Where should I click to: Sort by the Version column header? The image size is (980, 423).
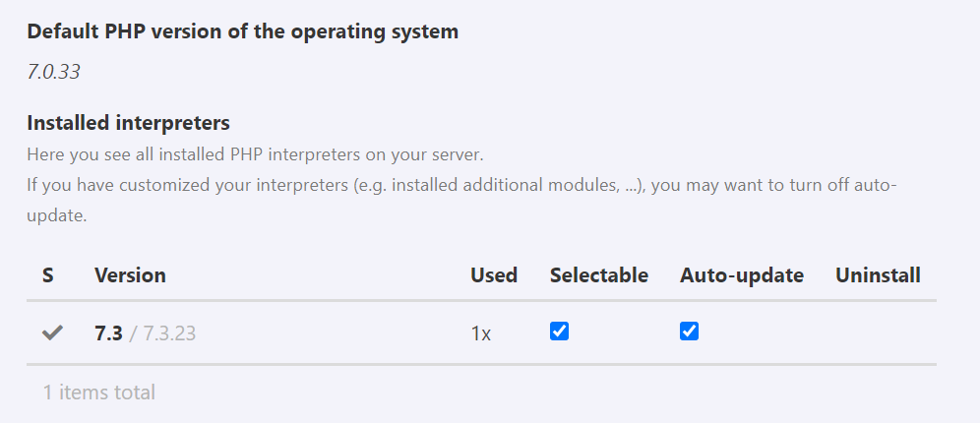[130, 275]
